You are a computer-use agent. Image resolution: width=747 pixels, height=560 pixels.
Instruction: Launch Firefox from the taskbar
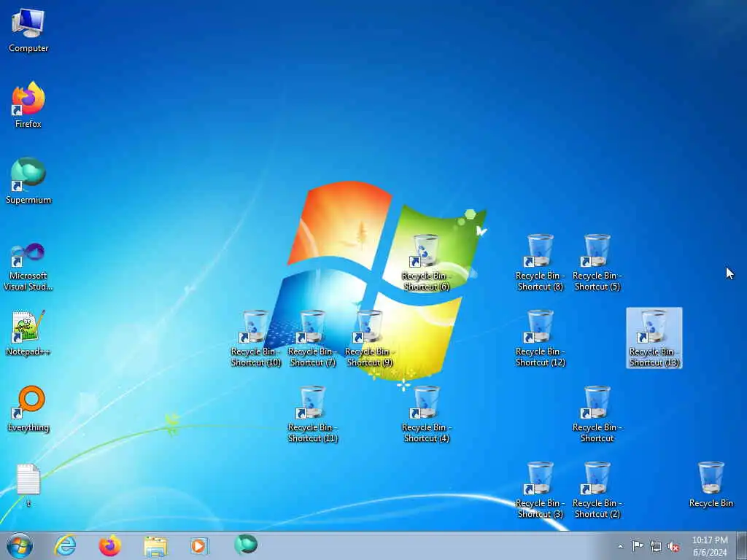(110, 545)
